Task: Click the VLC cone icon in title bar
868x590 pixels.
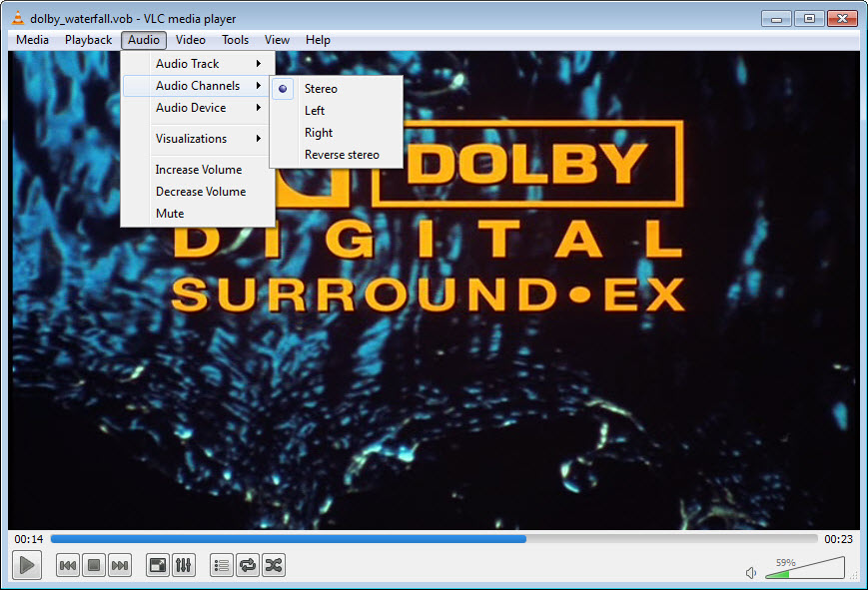Action: point(18,18)
